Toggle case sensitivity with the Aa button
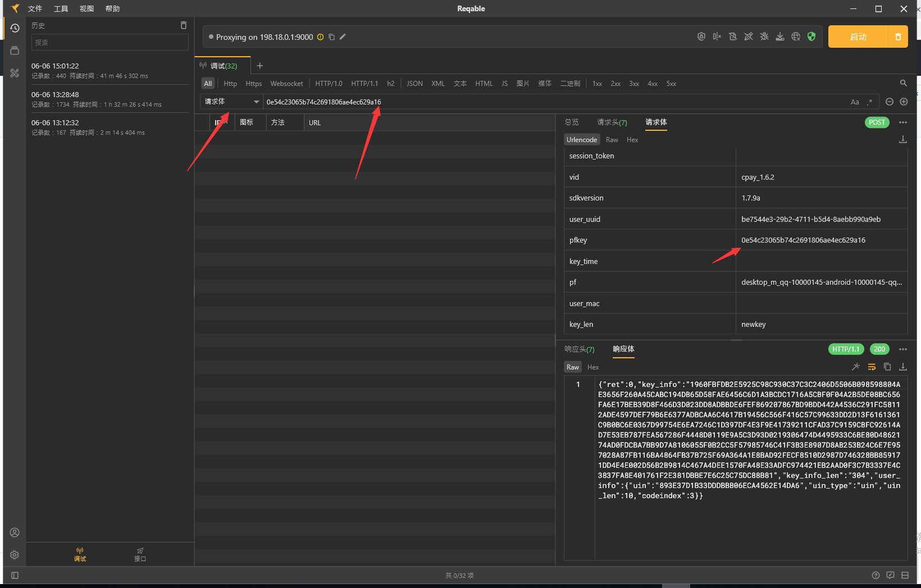 [855, 102]
